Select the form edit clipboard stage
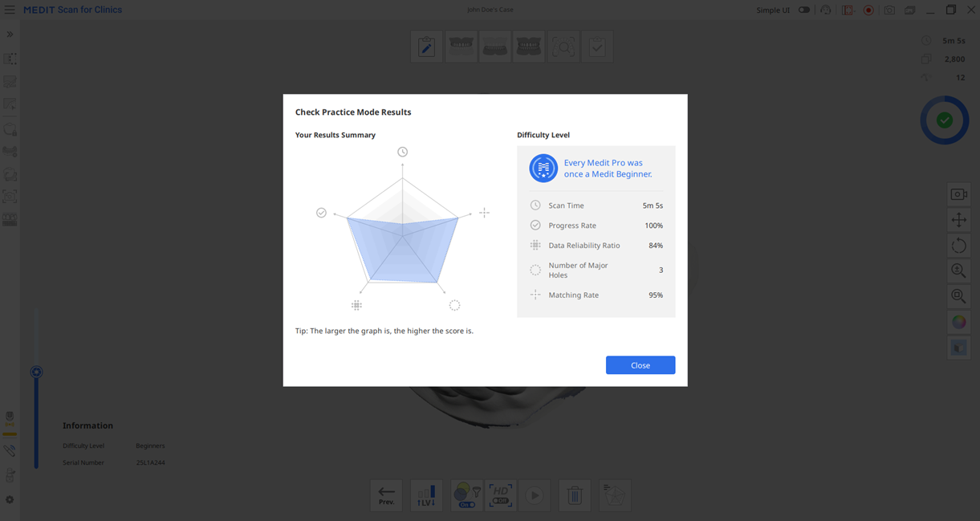This screenshot has height=521, width=980. [426, 47]
